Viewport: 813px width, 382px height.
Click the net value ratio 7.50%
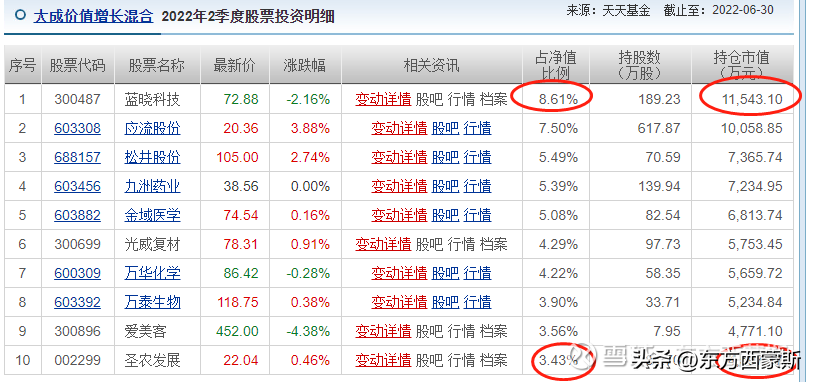point(558,128)
